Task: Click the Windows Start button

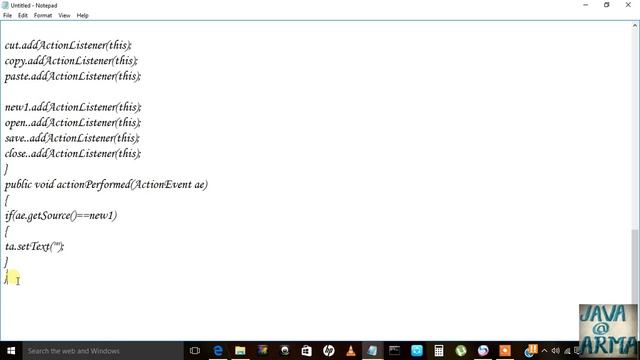Action: pyautogui.click(x=11, y=351)
